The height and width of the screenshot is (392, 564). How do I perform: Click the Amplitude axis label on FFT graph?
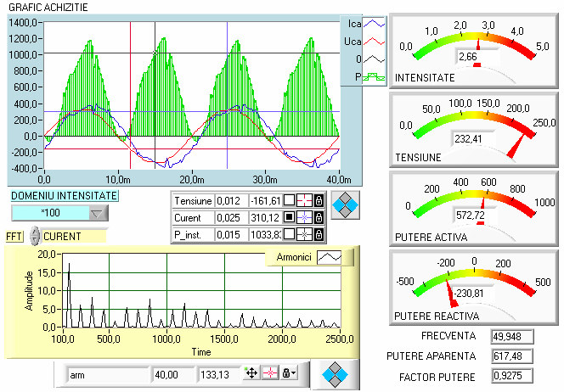point(29,291)
